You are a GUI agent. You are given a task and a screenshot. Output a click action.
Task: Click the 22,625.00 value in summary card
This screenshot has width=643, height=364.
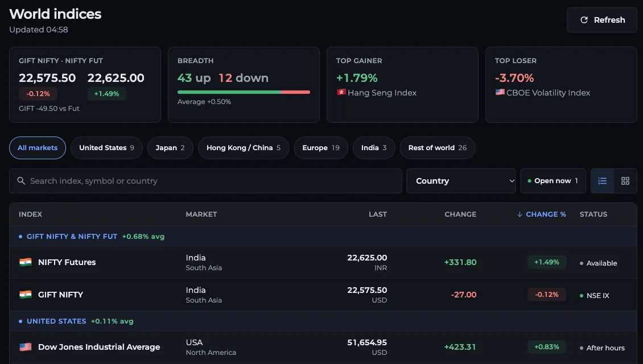[x=116, y=78]
